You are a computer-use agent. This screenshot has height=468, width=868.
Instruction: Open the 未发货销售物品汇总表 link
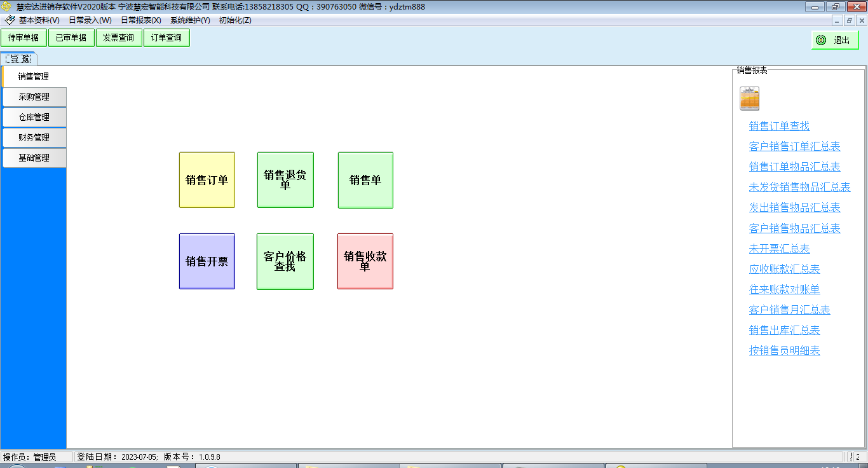click(800, 188)
